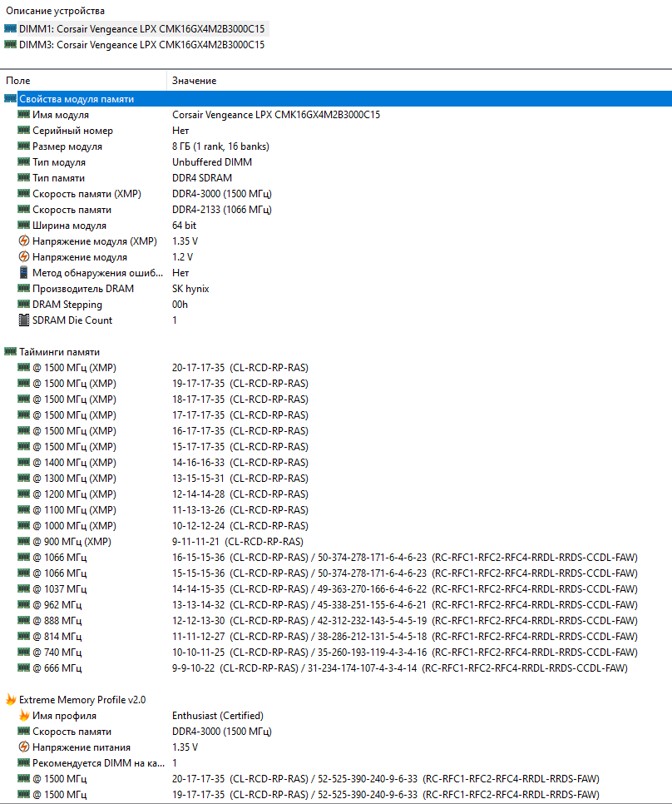Click the chip icon next to Имя модуля
The height and width of the screenshot is (804, 672).
pos(23,114)
